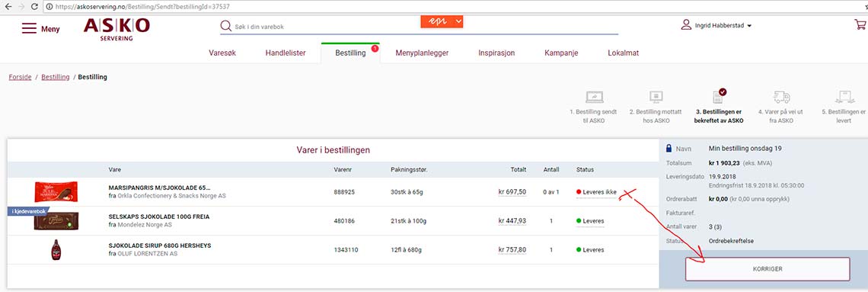868x292 pixels.
Task: Open the Meny hamburger menu
Action: tap(40, 28)
